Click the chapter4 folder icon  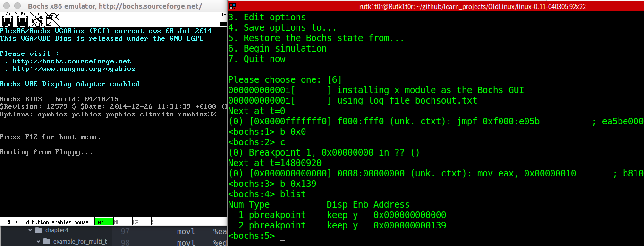[x=38, y=230]
